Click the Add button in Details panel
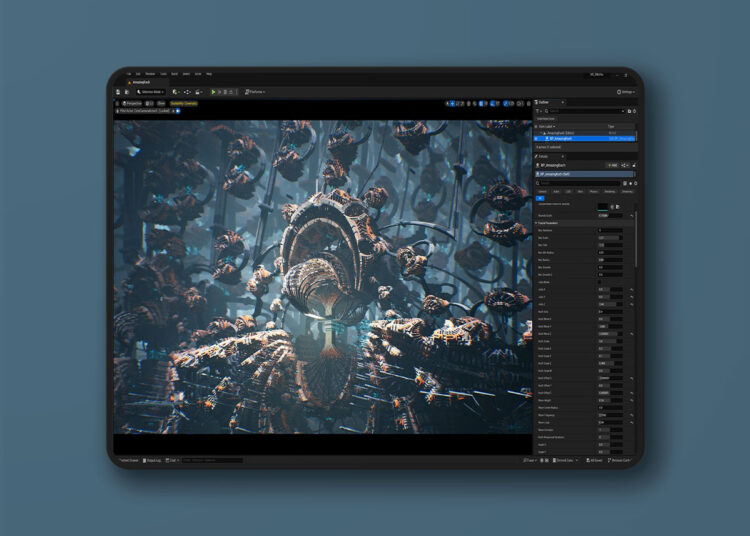Screen dimensions: 750x536 click(x=610, y=164)
